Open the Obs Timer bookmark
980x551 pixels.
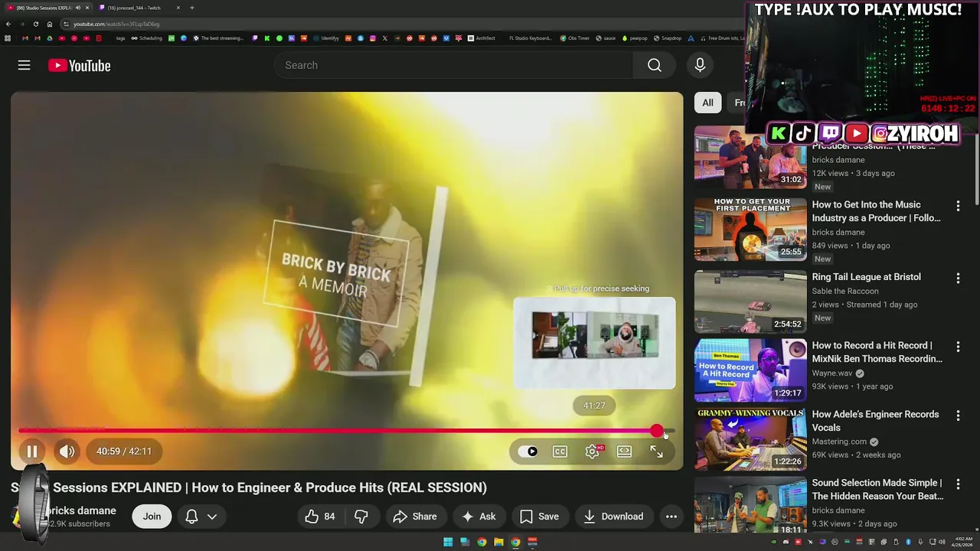click(575, 38)
